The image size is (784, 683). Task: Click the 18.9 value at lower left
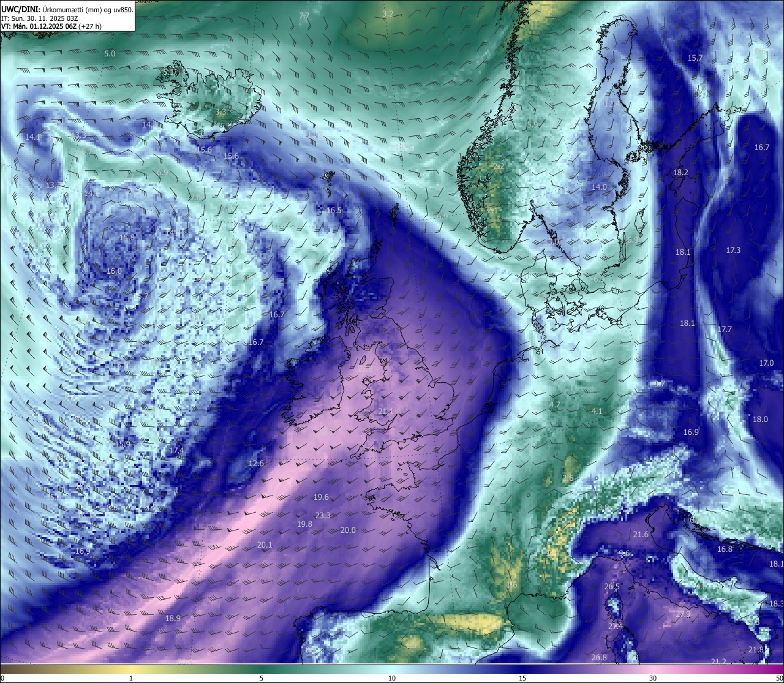click(173, 619)
